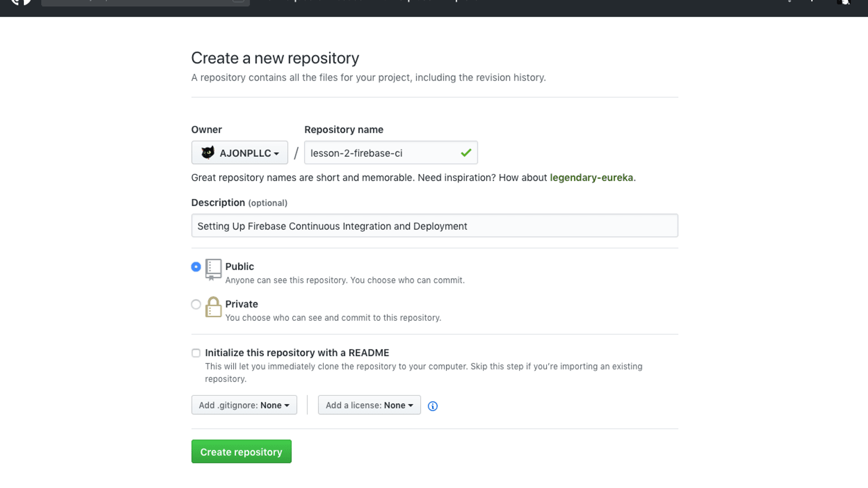Click the cat avatar in the Owner selector

pos(208,153)
